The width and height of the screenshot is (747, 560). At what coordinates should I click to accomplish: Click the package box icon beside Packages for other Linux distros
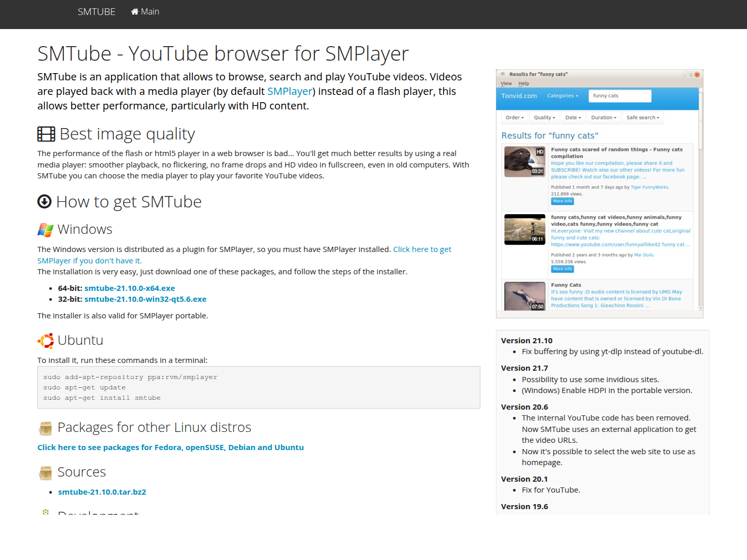[46, 428]
